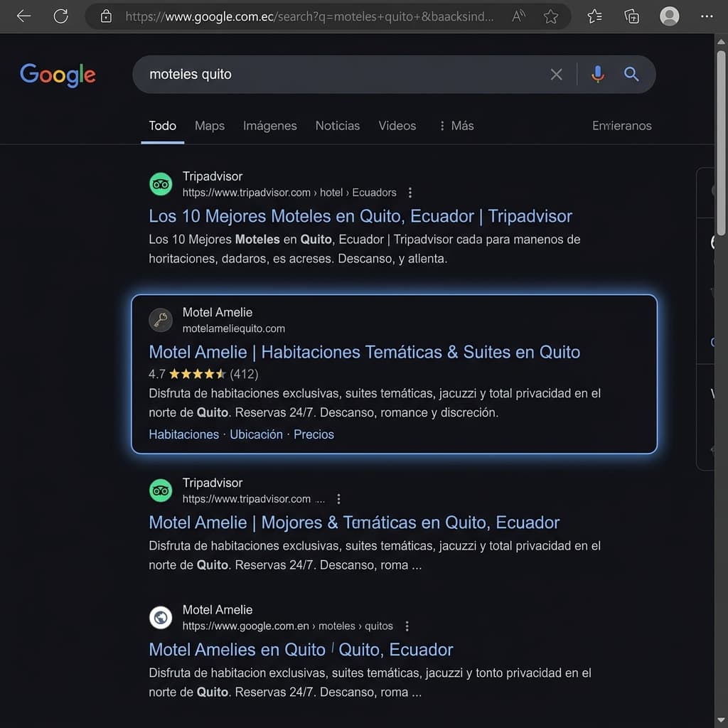Open the Emieranos tools link
728x728 pixels.
coord(621,126)
